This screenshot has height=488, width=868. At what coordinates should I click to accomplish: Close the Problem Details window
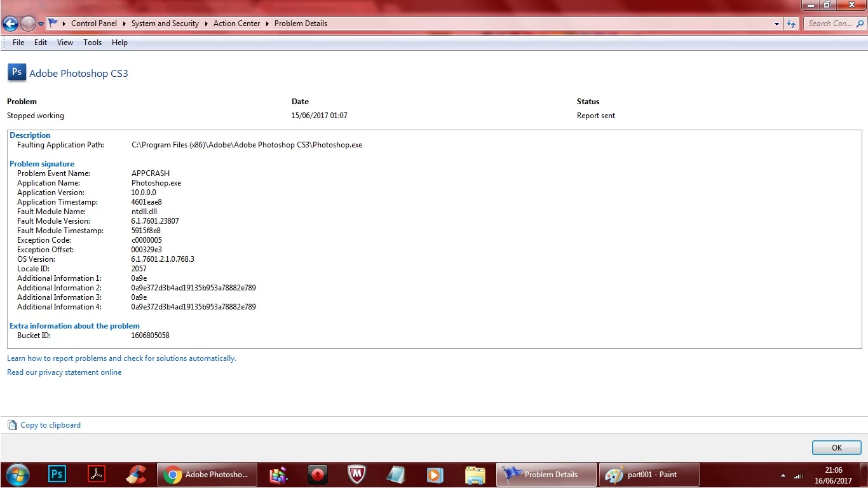pyautogui.click(x=850, y=5)
